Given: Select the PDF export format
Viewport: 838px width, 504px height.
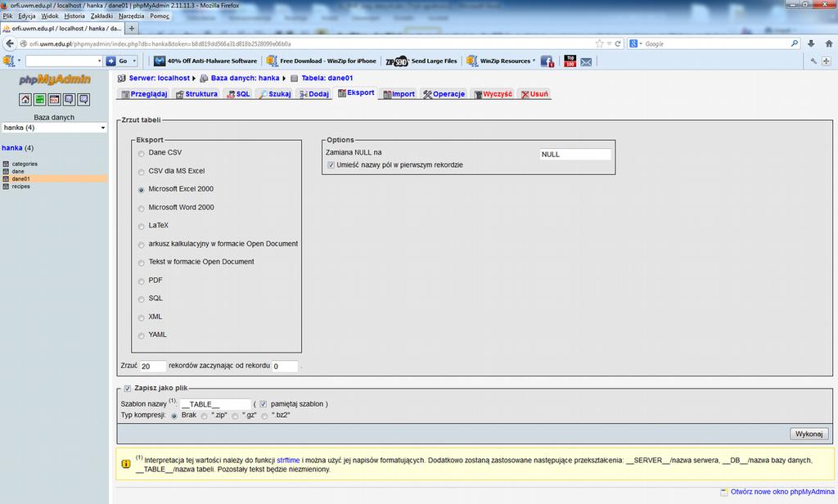Looking at the screenshot, I should (141, 281).
